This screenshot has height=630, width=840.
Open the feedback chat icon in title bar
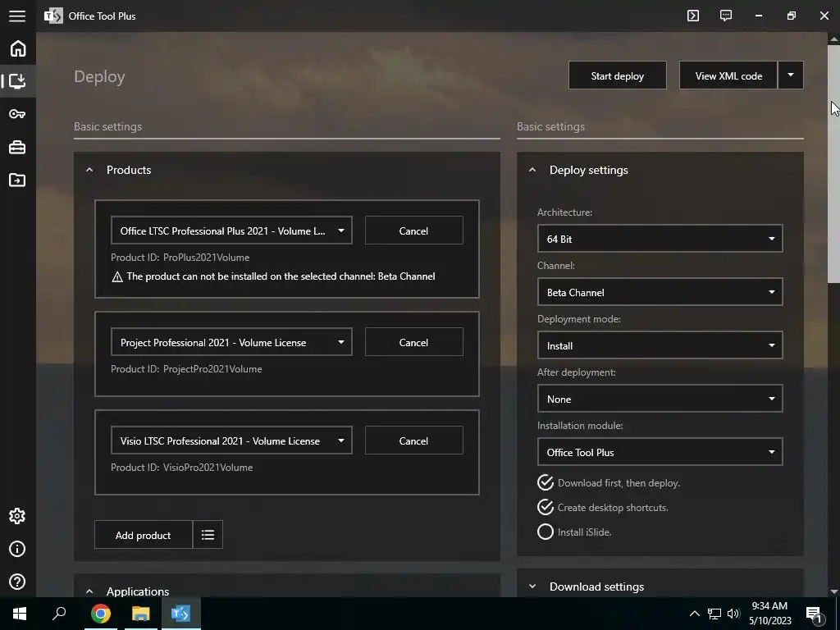pyautogui.click(x=726, y=16)
